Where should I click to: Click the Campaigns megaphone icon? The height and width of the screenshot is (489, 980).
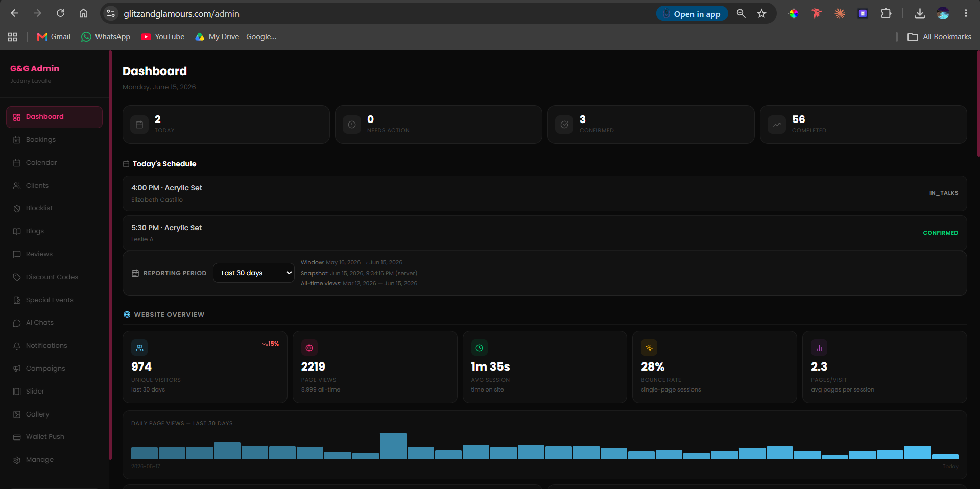click(x=17, y=369)
